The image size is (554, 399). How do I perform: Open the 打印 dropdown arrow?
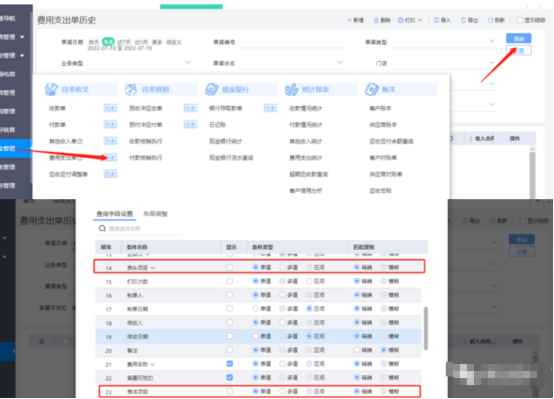(420, 20)
